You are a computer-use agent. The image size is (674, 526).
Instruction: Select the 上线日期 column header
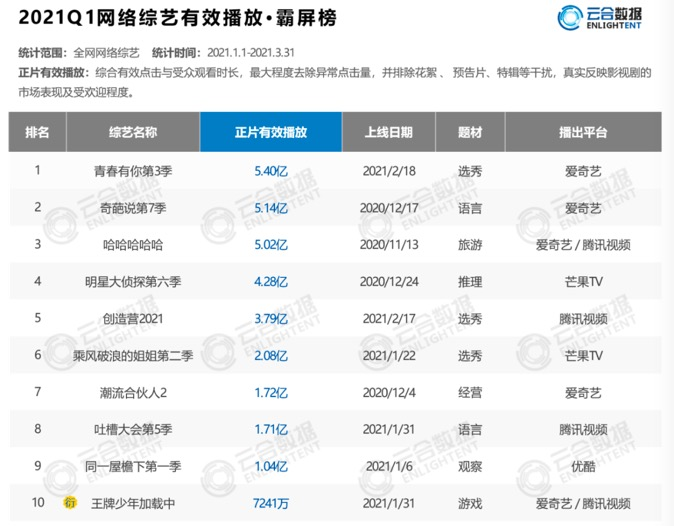click(389, 132)
